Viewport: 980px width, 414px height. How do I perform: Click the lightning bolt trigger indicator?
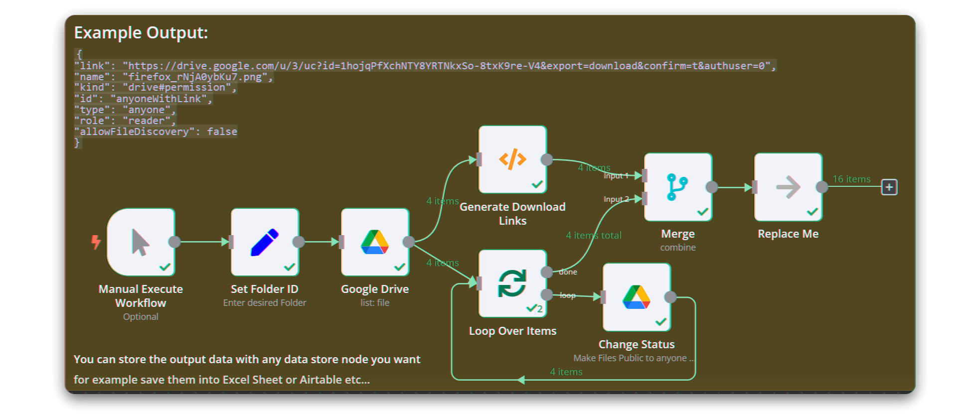click(x=96, y=242)
